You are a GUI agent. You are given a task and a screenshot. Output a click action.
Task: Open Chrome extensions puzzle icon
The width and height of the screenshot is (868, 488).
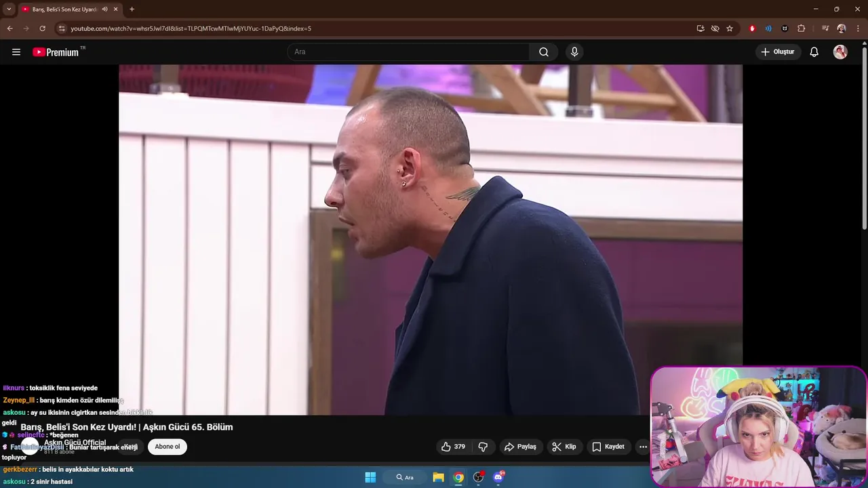pyautogui.click(x=801, y=28)
